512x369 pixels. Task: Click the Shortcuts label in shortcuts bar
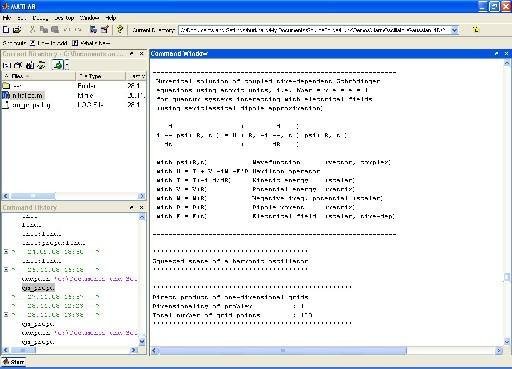[x=14, y=43]
